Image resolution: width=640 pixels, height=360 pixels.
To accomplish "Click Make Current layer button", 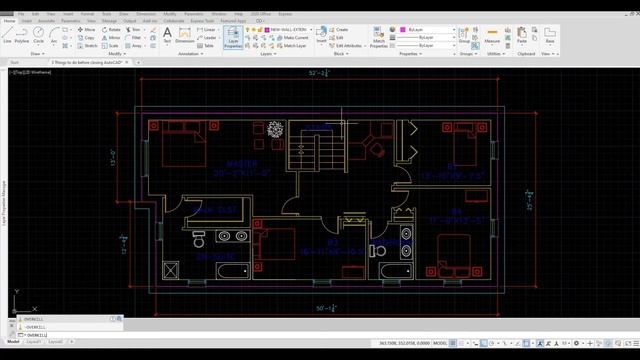I will [293, 38].
